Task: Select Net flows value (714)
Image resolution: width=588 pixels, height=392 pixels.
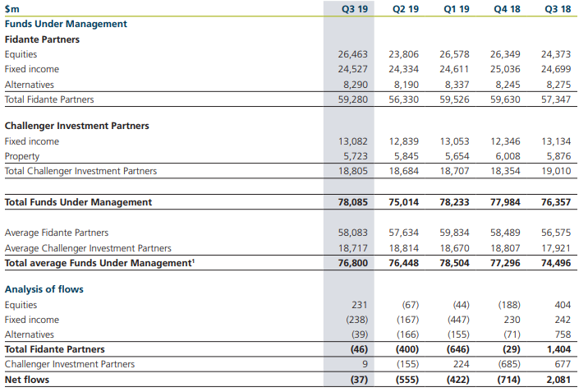Action: pyautogui.click(x=508, y=380)
